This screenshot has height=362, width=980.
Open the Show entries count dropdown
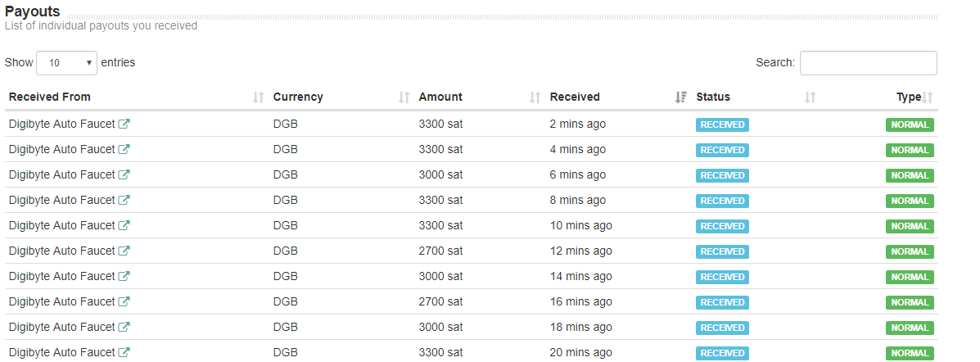67,63
